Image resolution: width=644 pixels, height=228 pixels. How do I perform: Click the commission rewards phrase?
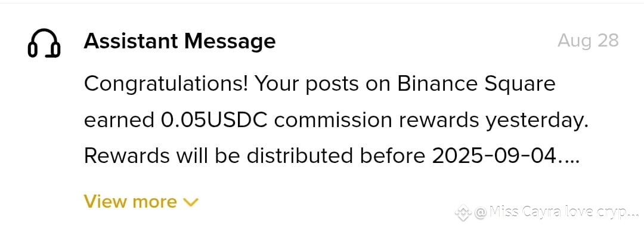tap(376, 121)
